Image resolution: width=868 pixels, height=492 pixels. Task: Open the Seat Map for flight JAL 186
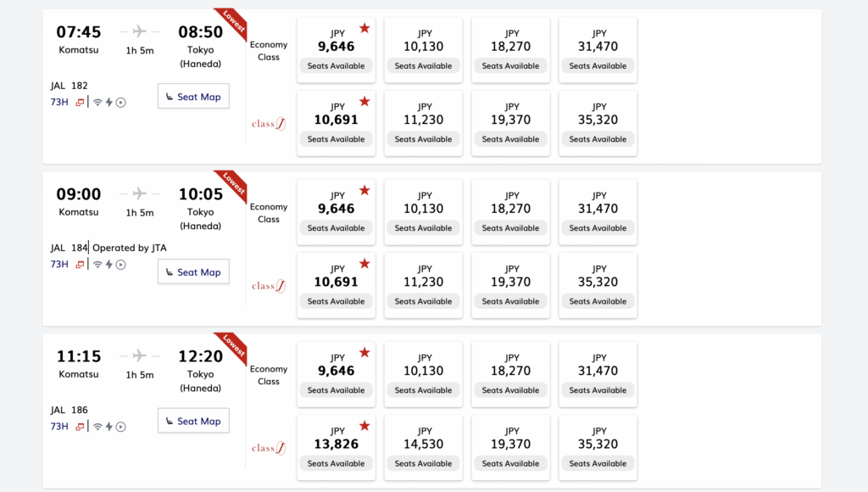coord(193,421)
